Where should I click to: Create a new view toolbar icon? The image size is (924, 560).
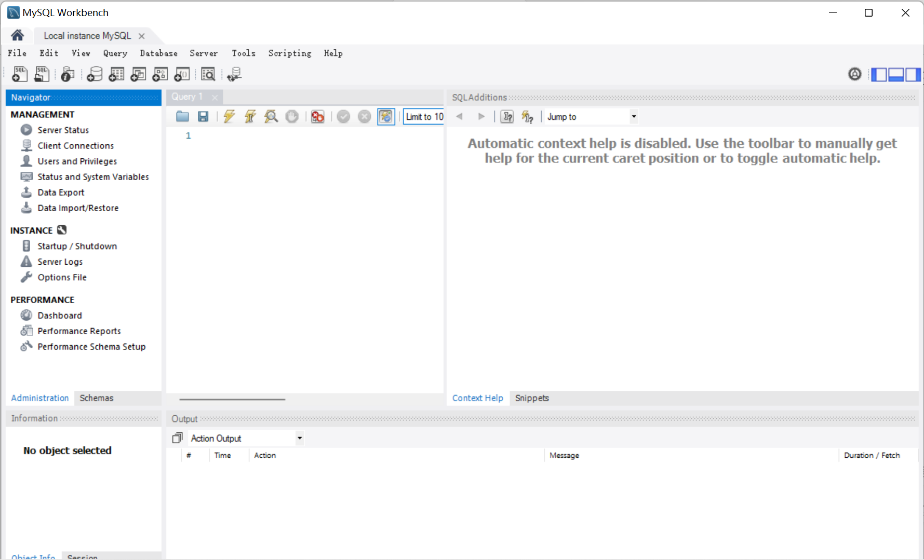138,74
